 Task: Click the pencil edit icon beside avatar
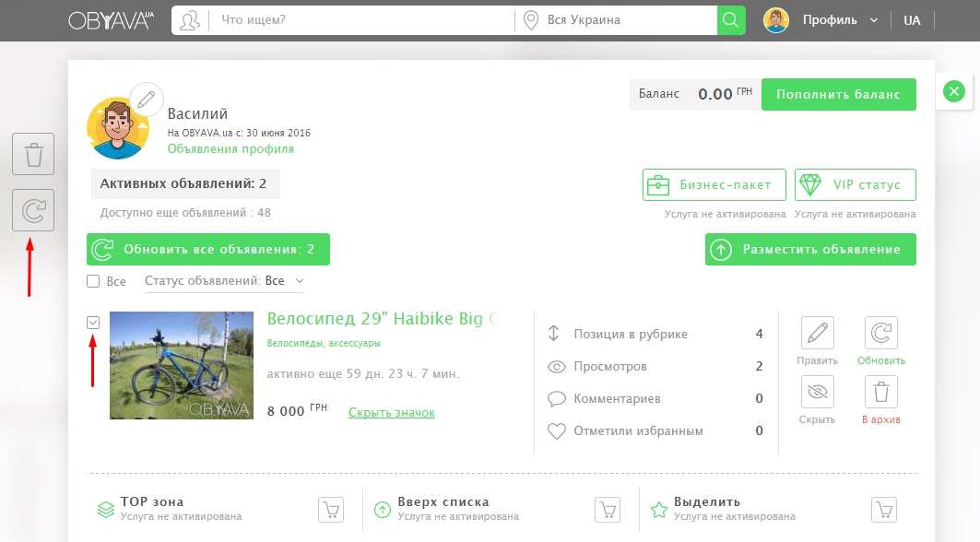click(146, 100)
